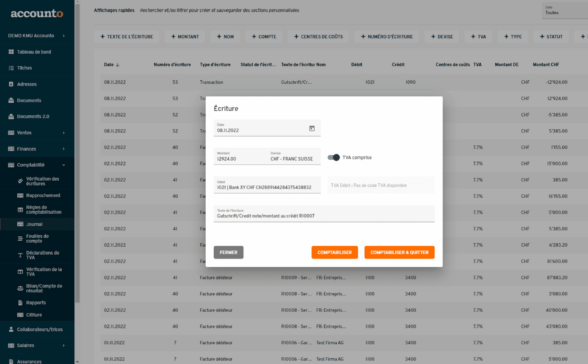Add STATUT filter chip

pos(551,37)
